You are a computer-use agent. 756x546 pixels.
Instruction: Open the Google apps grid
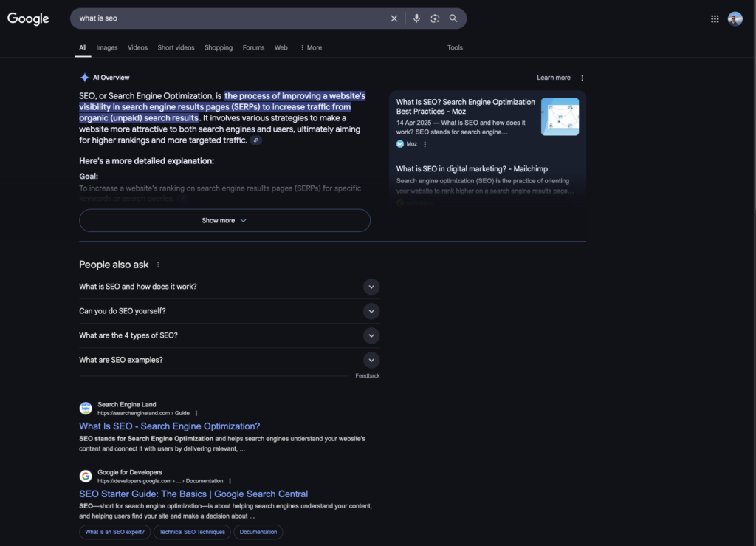tap(715, 18)
